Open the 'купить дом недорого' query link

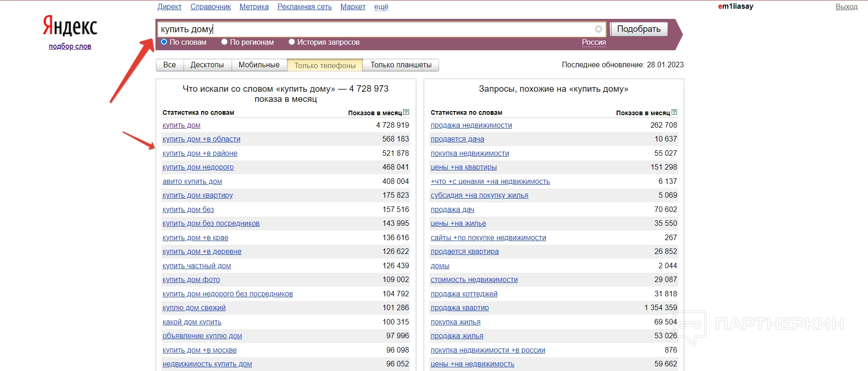click(x=198, y=167)
